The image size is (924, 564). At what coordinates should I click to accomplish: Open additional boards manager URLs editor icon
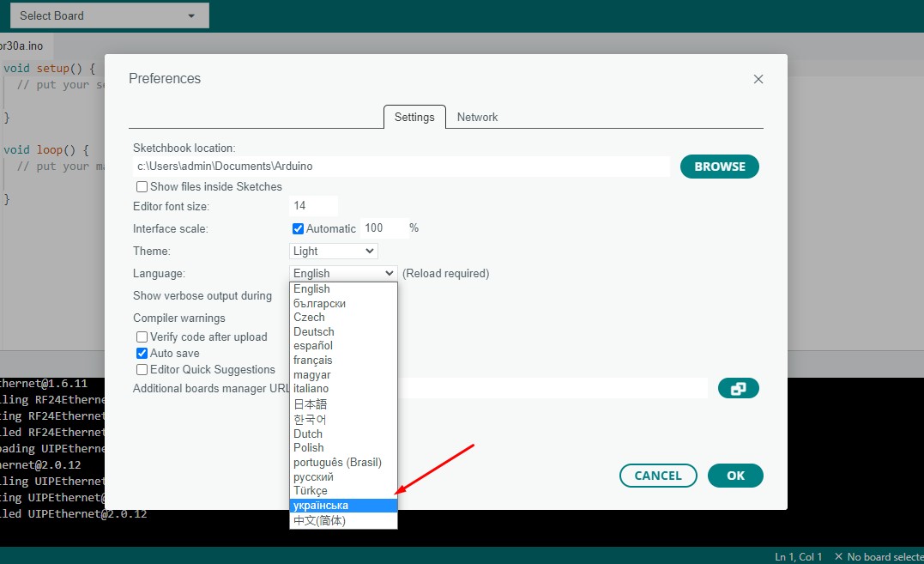(738, 388)
